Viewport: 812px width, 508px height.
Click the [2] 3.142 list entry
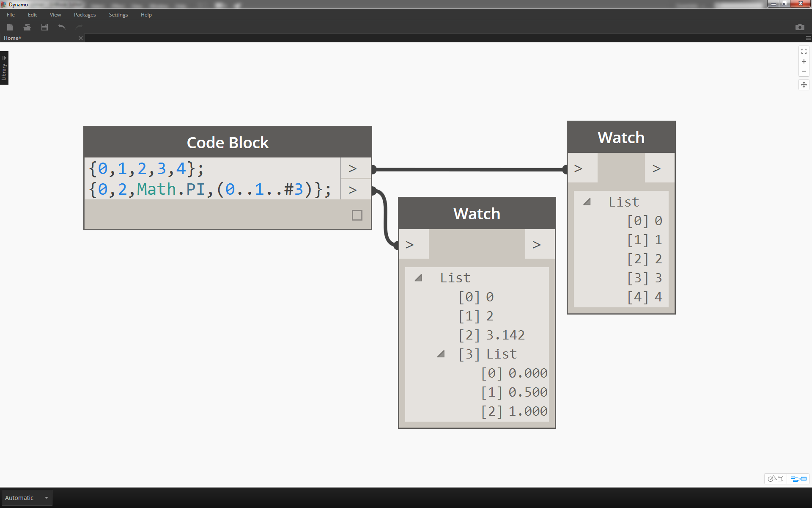pyautogui.click(x=492, y=335)
